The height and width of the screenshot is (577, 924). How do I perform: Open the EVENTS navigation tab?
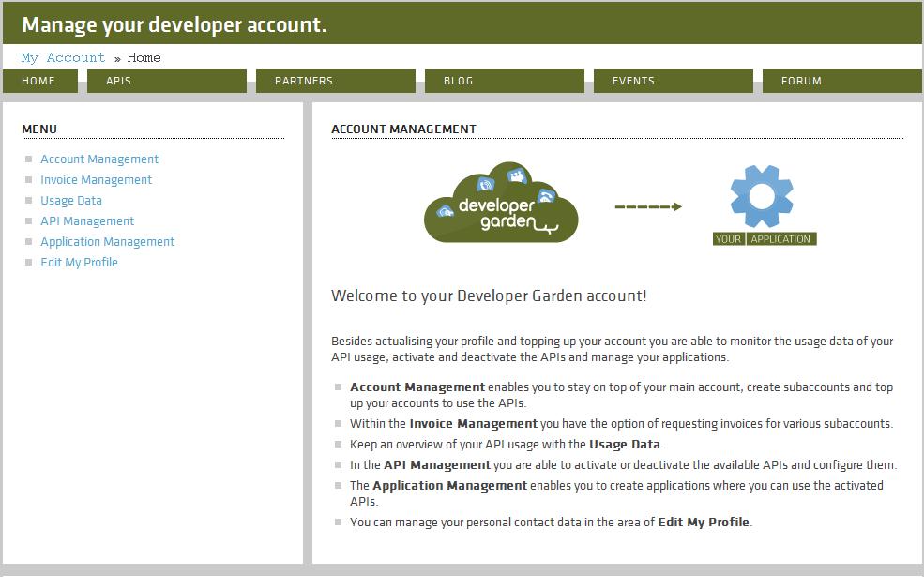(x=673, y=81)
